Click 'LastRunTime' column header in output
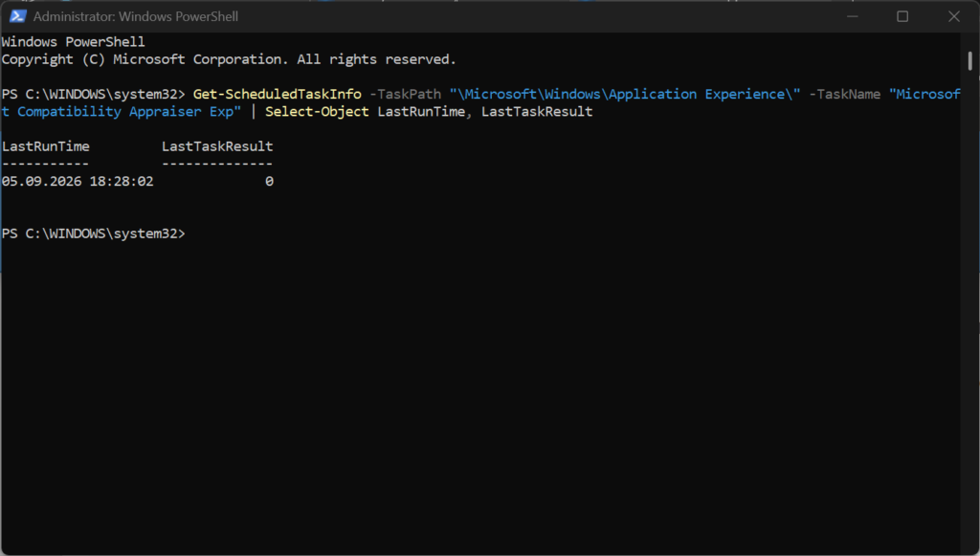Image resolution: width=980 pixels, height=556 pixels. (46, 146)
